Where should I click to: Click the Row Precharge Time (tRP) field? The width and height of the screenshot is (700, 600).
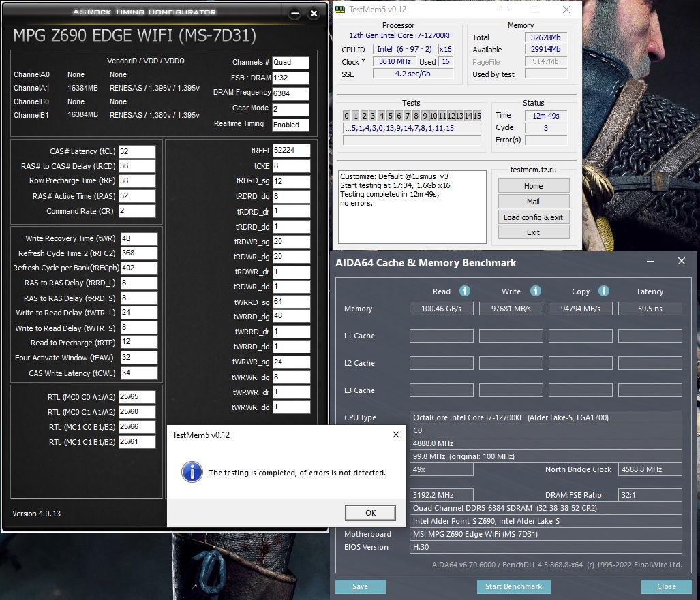point(137,180)
